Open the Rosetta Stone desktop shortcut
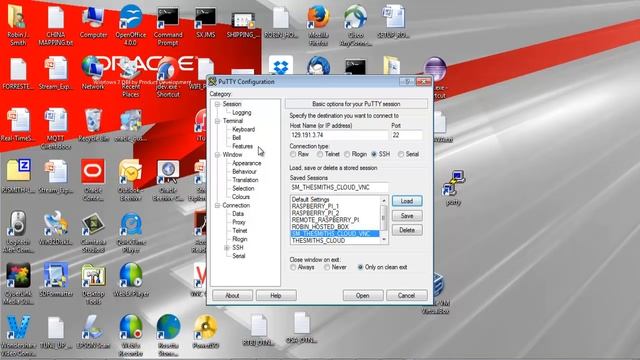Image resolution: width=640 pixels, height=360 pixels. point(168,335)
